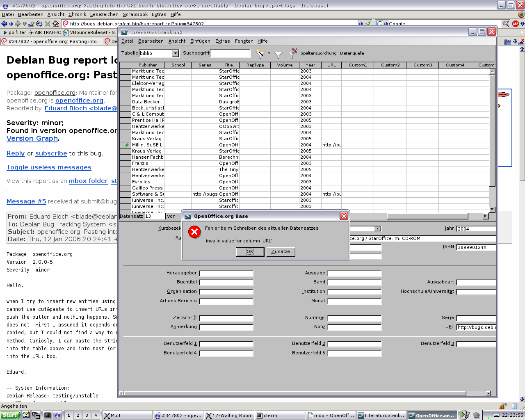Click the table horizontal scrollbar
525x420 pixels.
click(427, 216)
